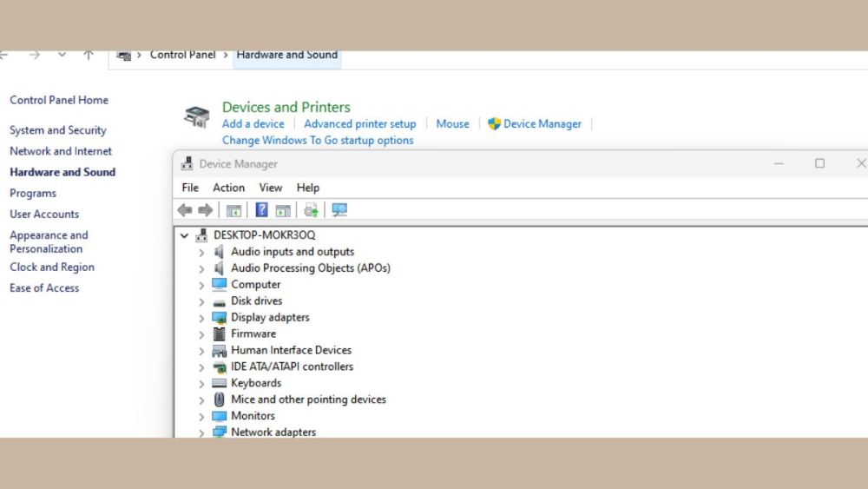Viewport: 868px width, 489px height.
Task: Click Scan for hardware changes toolbar icon
Action: (339, 210)
